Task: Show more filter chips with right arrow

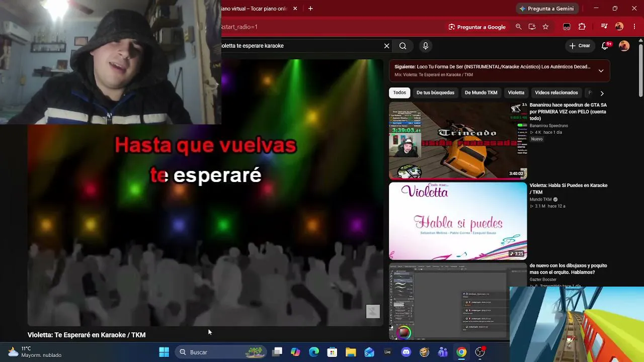Action: point(602,93)
